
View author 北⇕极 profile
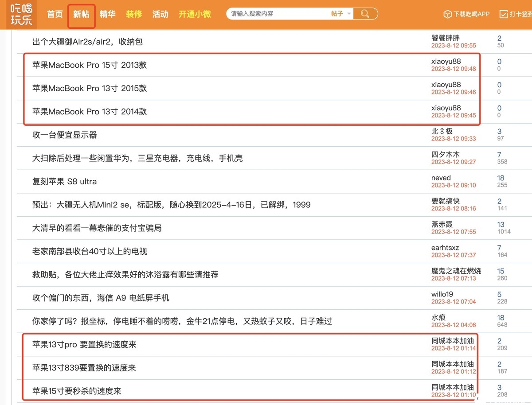coord(442,131)
